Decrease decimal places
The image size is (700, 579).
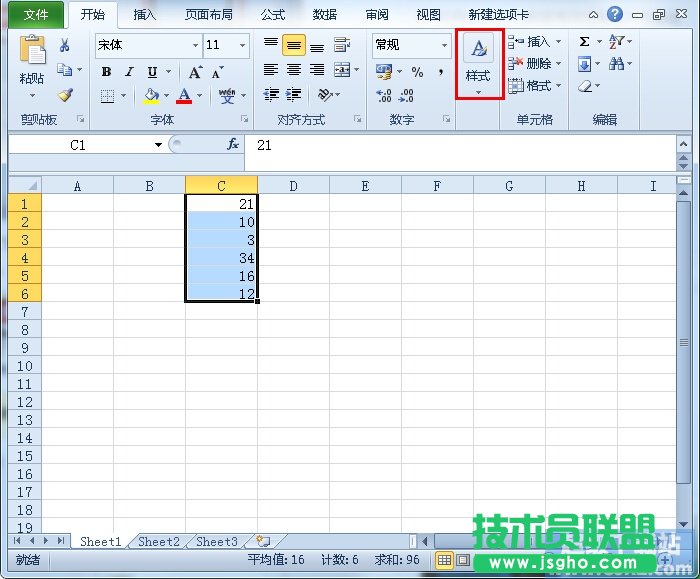[x=406, y=96]
